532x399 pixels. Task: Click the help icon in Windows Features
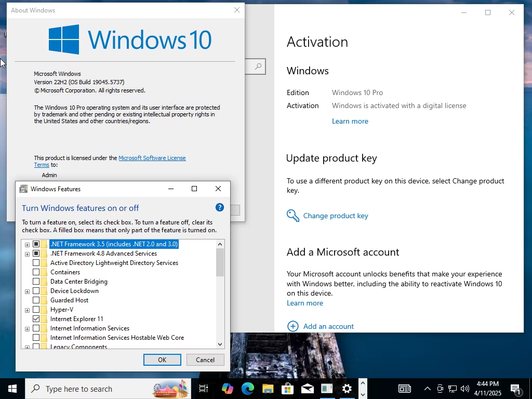[x=220, y=207]
